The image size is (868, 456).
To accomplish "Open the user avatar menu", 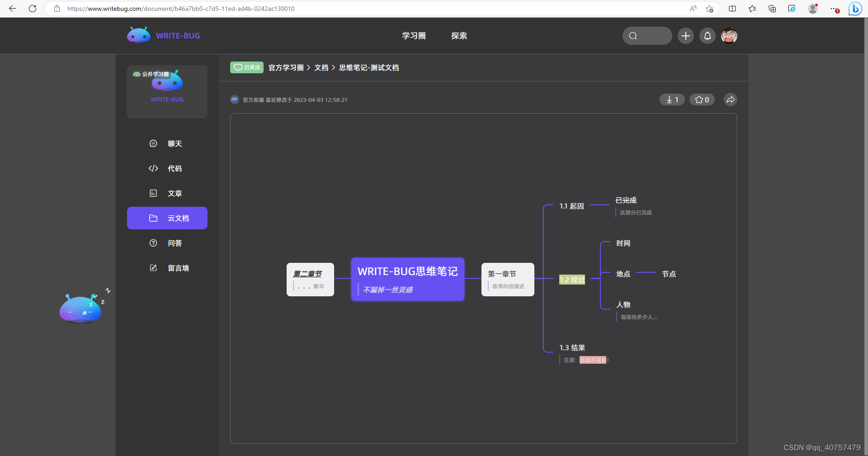I will click(729, 36).
